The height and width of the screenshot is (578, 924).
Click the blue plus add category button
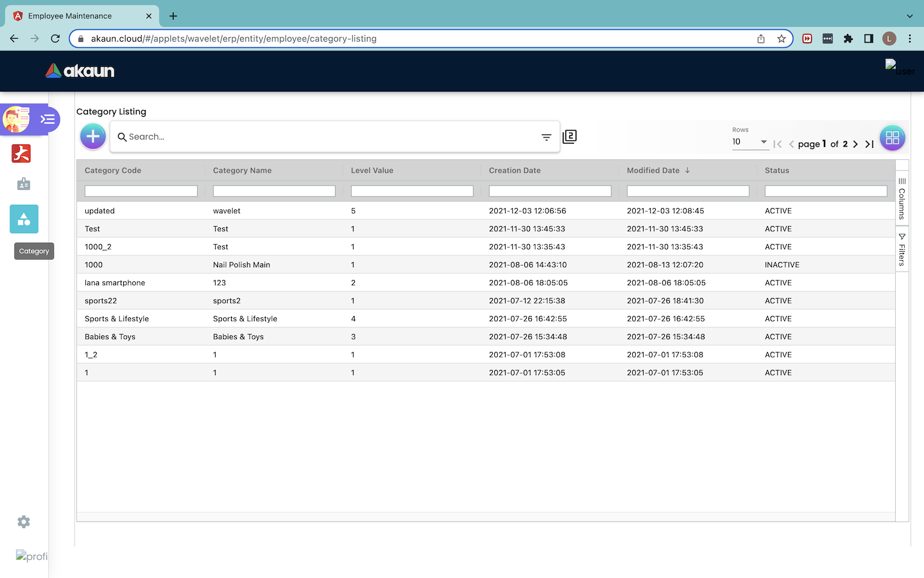coord(93,136)
